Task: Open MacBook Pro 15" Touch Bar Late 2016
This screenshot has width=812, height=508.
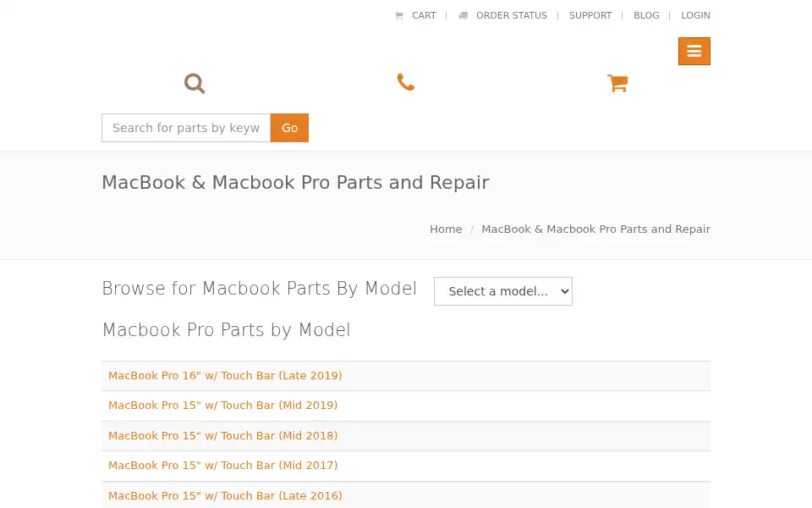Action: coord(225,495)
